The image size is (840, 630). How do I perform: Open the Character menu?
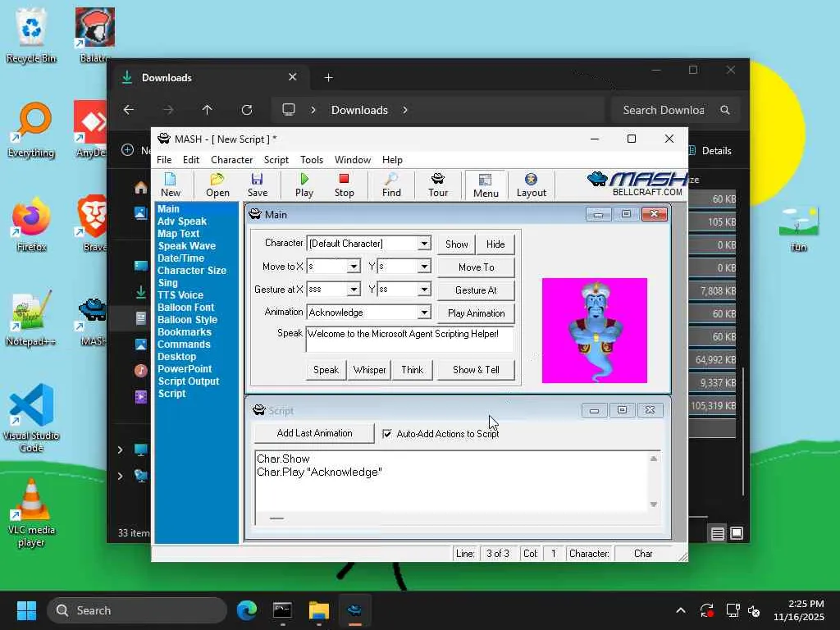coord(231,160)
